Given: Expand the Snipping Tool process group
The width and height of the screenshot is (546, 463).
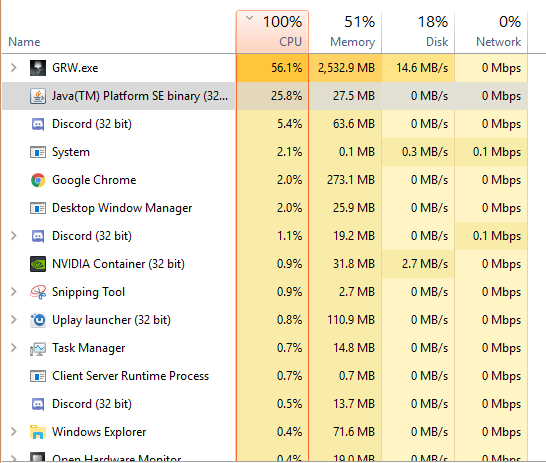Looking at the screenshot, I should tap(14, 291).
